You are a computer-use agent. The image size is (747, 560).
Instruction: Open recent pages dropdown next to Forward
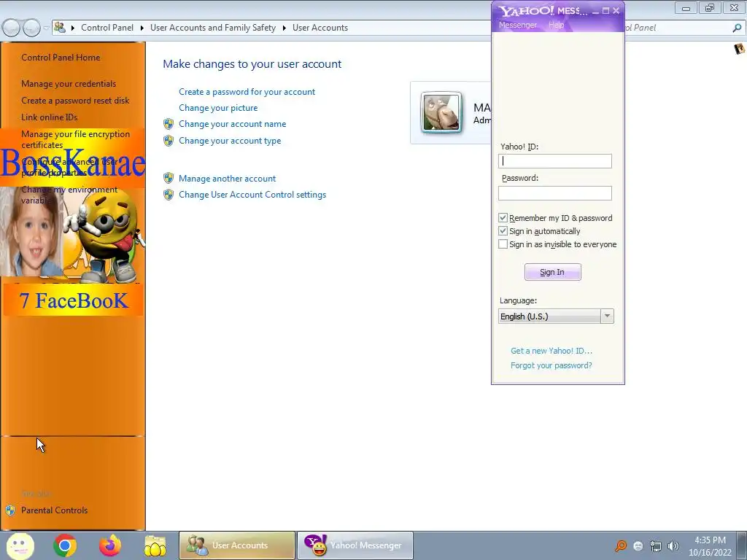tap(46, 28)
